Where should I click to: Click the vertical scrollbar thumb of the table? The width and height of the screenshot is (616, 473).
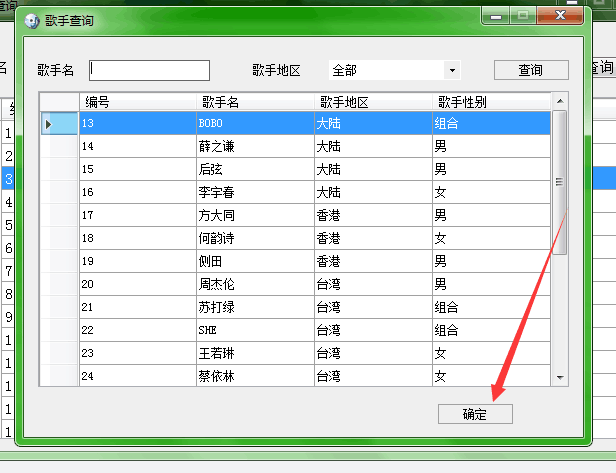click(x=559, y=182)
